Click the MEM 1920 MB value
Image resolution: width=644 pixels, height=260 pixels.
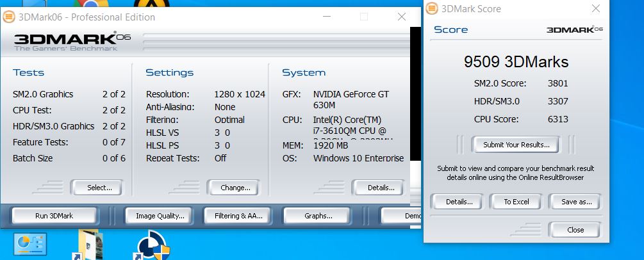click(x=331, y=145)
